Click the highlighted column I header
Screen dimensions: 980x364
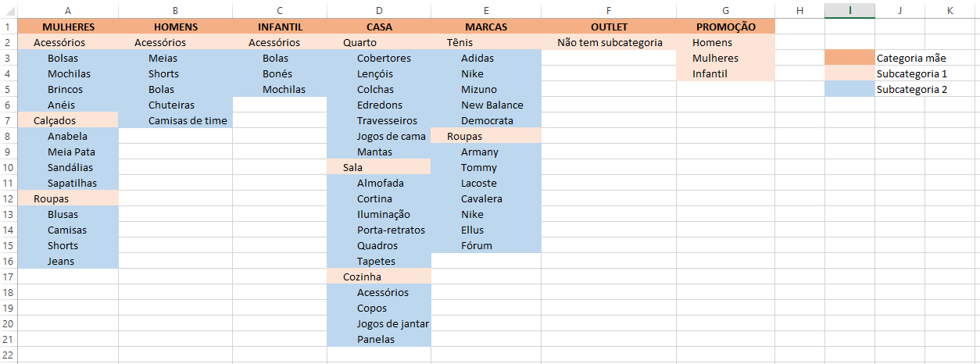(849, 10)
